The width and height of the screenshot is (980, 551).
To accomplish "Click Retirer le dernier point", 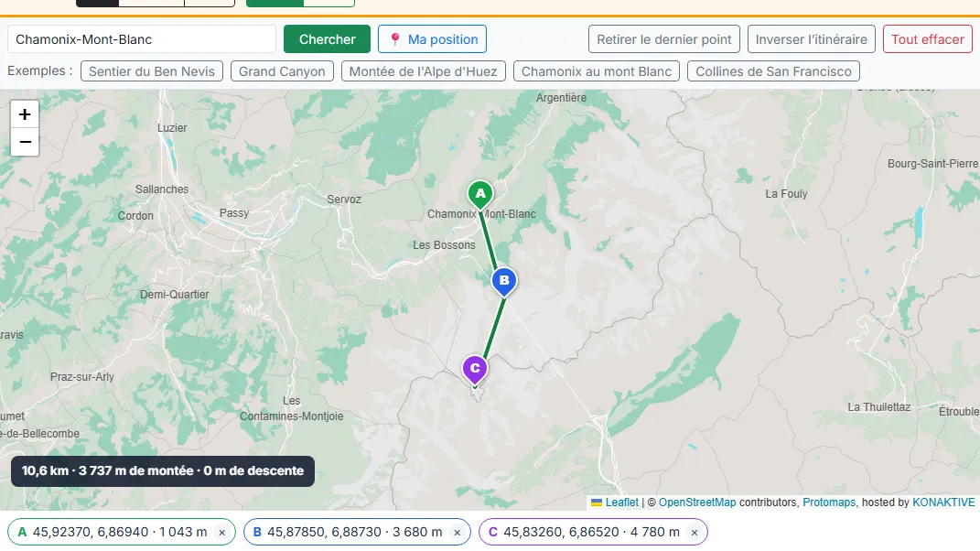I will [x=663, y=39].
